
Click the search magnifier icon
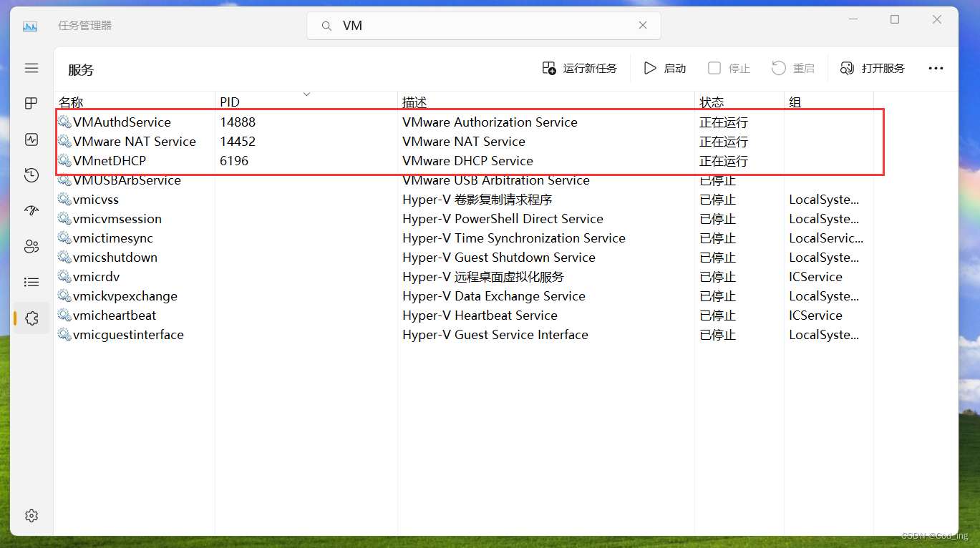pos(326,26)
